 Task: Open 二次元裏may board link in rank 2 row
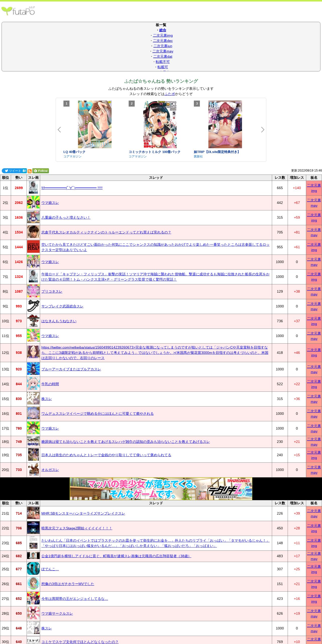(x=314, y=203)
